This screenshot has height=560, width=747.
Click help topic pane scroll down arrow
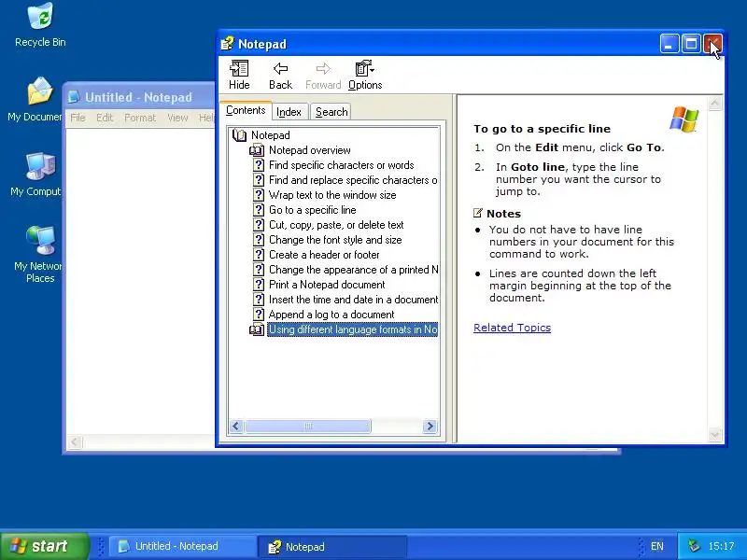tap(715, 434)
